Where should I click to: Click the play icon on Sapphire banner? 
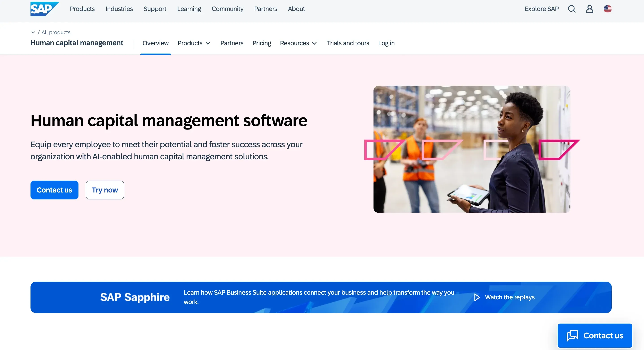(x=477, y=297)
